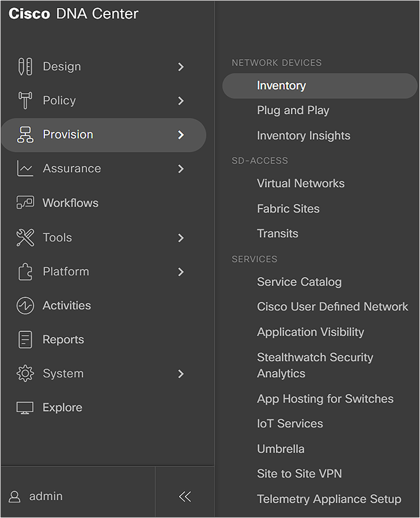Click the Workflows icon

pos(25,203)
